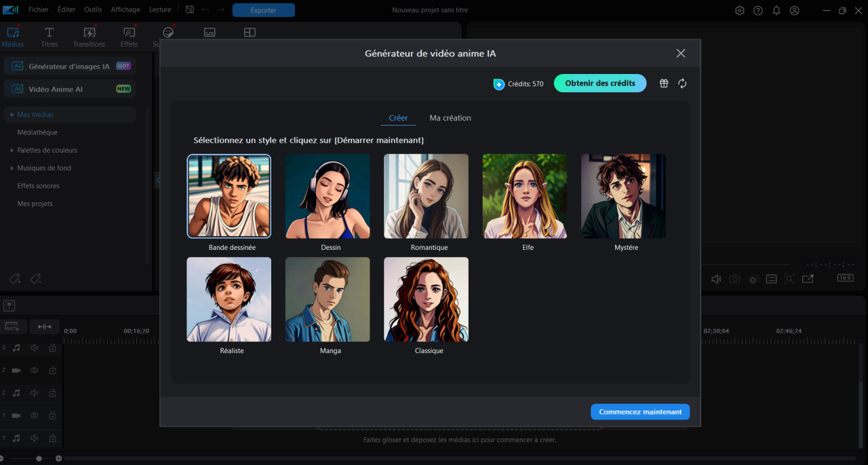Click plus on the timeline zoom slider

click(58, 458)
